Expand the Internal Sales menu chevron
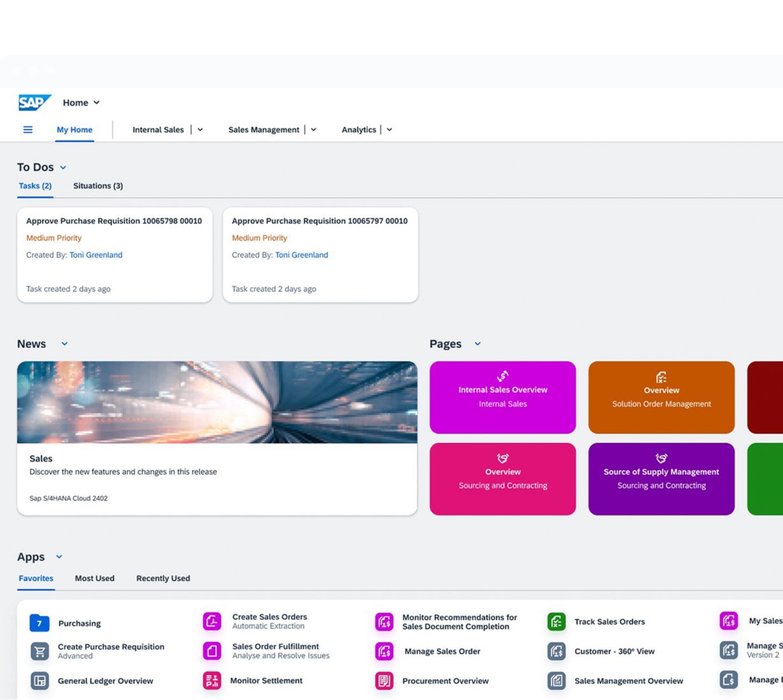Viewport: 783px width, 700px height. pos(200,130)
